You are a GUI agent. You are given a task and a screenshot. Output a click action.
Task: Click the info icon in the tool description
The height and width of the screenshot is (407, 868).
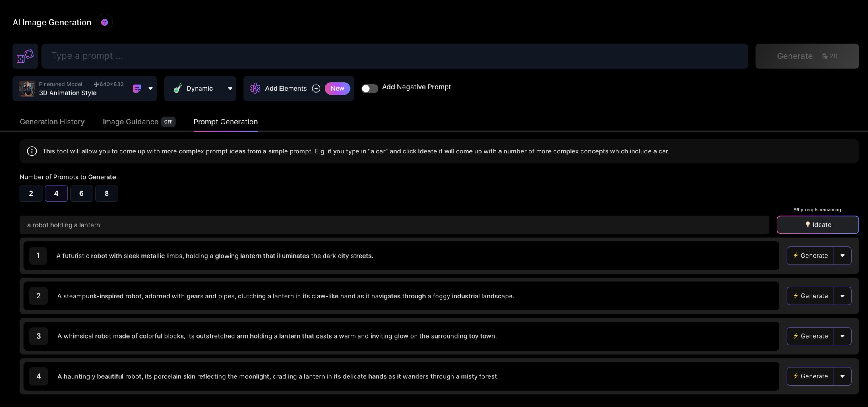32,151
